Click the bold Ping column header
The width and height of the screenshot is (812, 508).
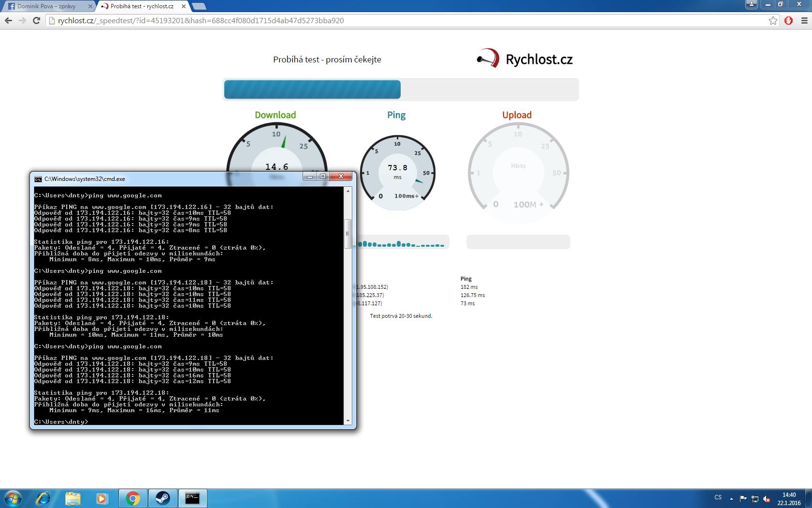click(466, 279)
